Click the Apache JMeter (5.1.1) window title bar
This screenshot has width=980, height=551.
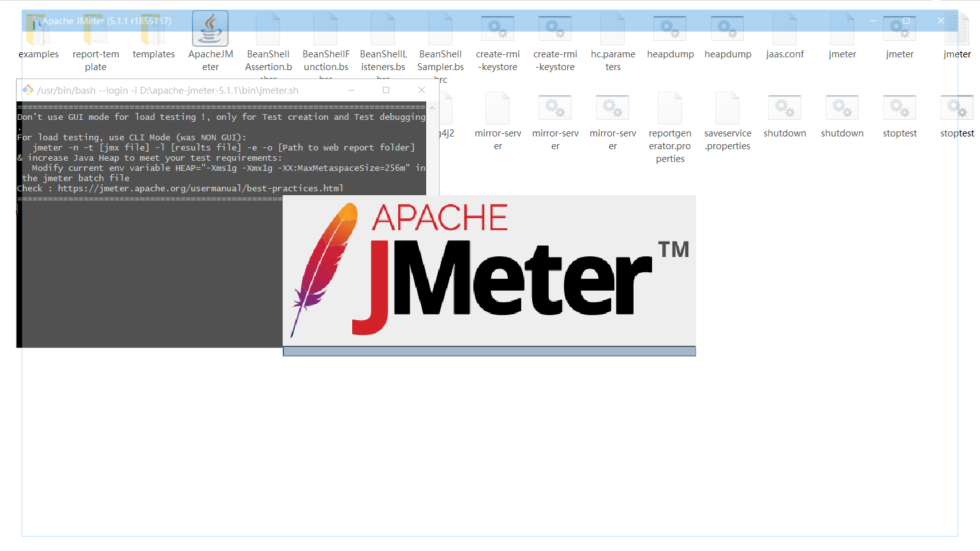489,20
